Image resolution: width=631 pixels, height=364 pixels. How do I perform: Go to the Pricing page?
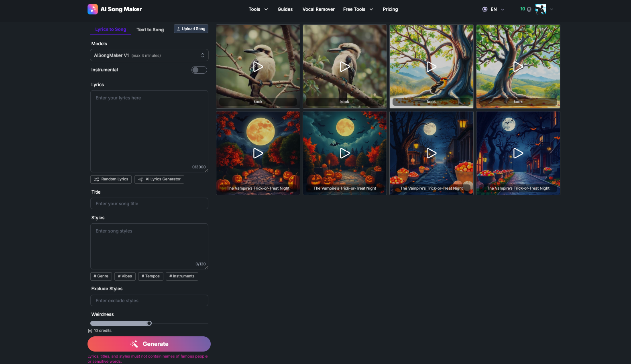(x=390, y=9)
